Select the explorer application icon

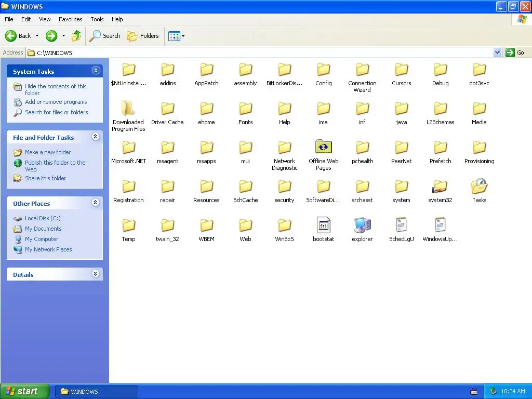[x=362, y=225]
